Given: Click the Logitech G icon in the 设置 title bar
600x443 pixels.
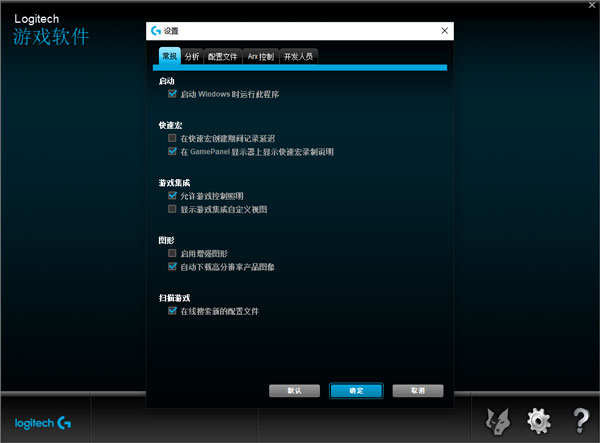Looking at the screenshot, I should [x=156, y=31].
